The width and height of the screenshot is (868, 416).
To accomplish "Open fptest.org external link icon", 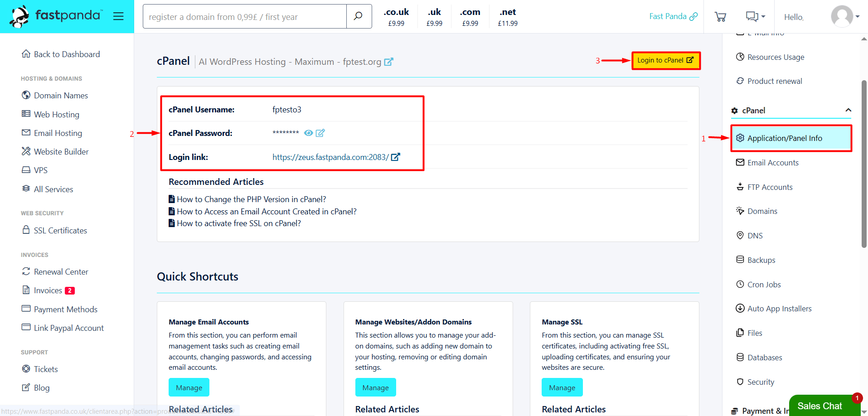I will (x=388, y=62).
